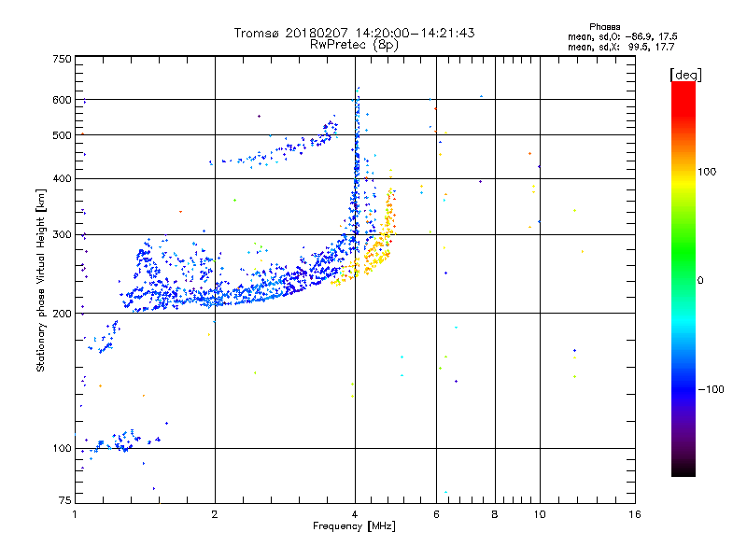
Task: Click the '1' frequency tick label
Action: coord(75,514)
